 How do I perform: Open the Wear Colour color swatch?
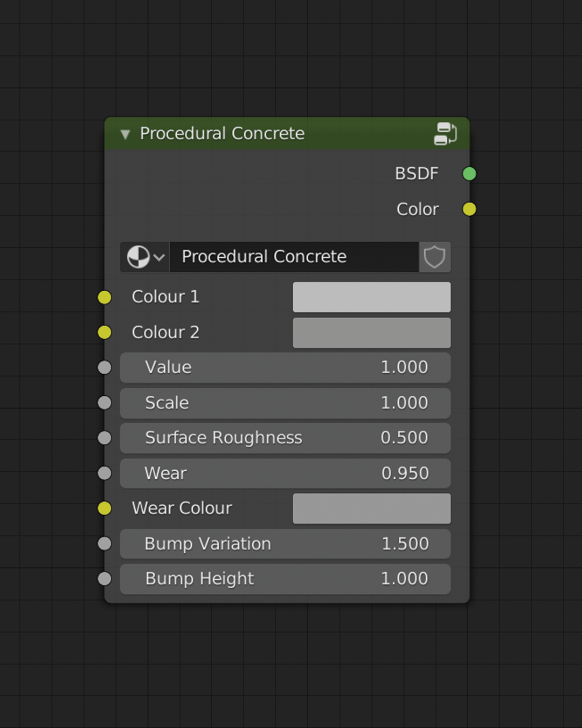(x=371, y=508)
